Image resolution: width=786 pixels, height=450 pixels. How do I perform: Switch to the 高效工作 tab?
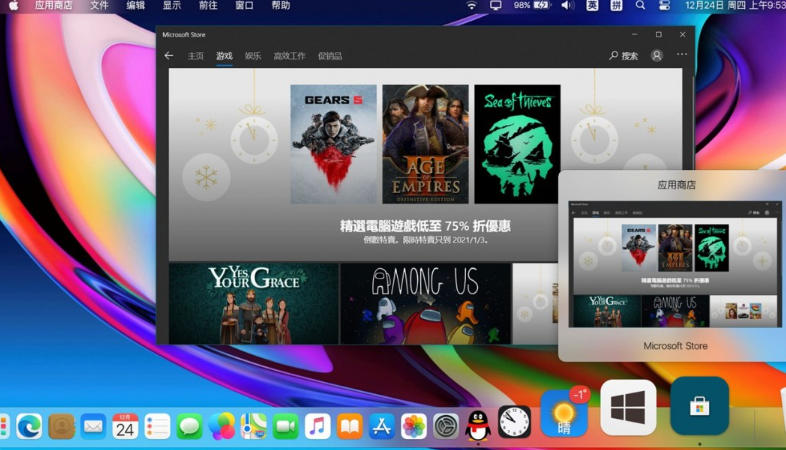click(x=289, y=56)
